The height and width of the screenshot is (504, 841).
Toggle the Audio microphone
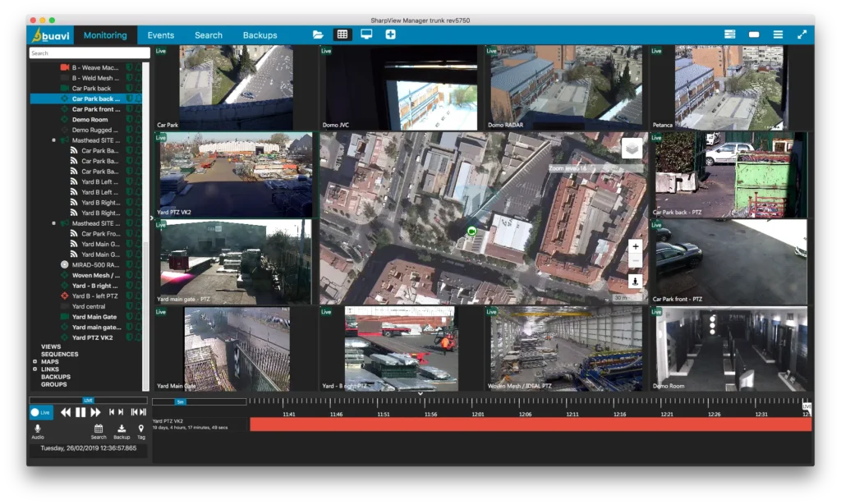(38, 428)
